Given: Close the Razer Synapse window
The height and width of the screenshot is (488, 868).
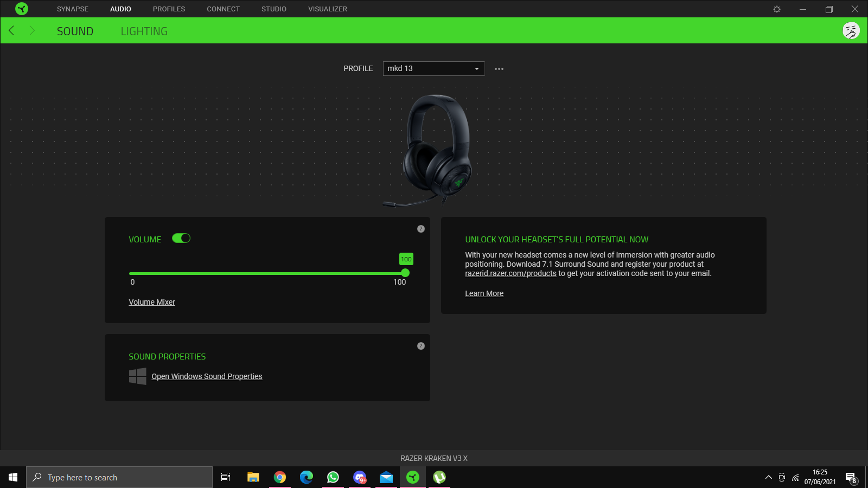Looking at the screenshot, I should 855,9.
